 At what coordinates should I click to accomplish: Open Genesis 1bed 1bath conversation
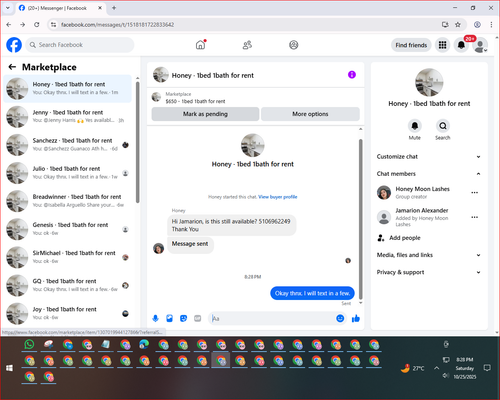(x=68, y=229)
